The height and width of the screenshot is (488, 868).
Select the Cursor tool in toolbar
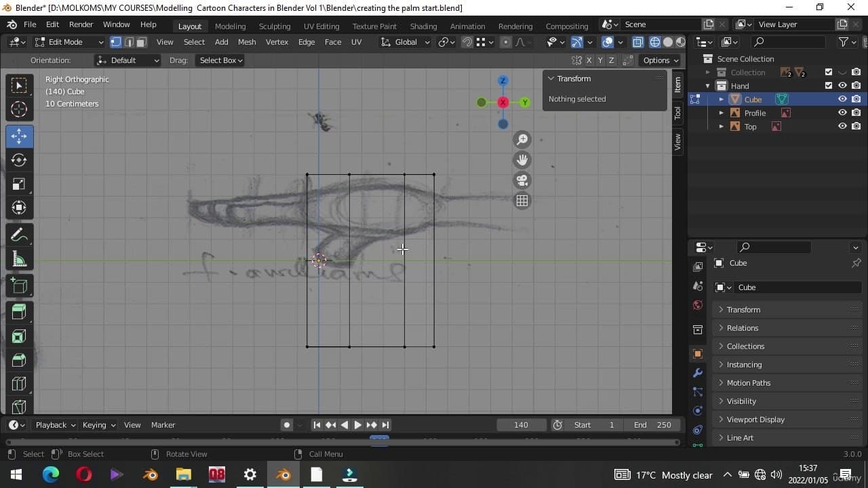(x=19, y=109)
